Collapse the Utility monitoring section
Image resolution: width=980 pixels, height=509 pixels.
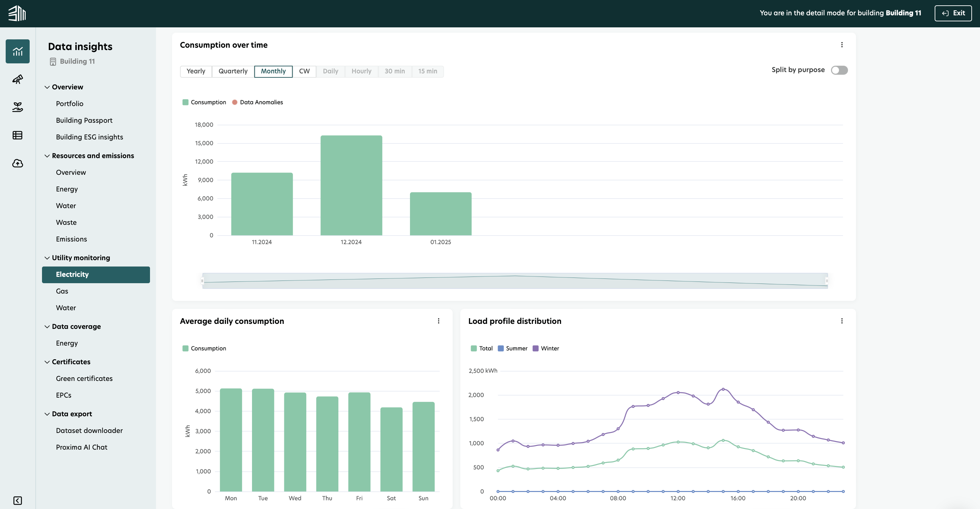(x=47, y=258)
